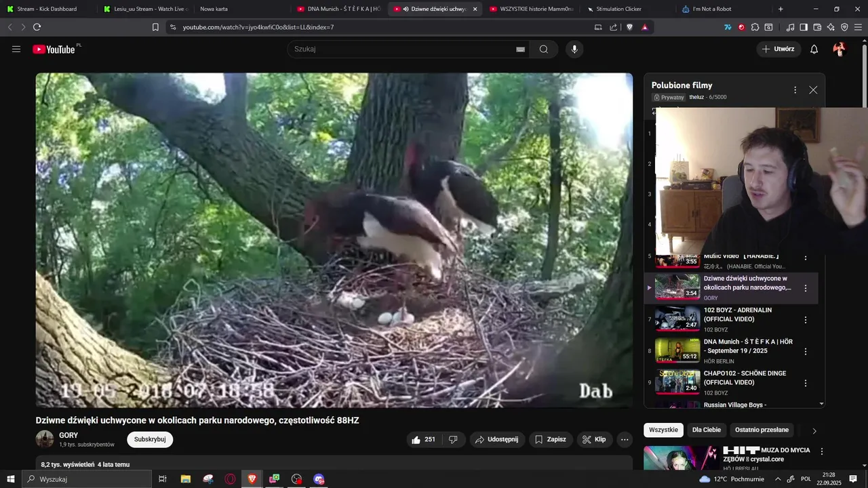This screenshot has height=488, width=868.
Task: Close the Dziwne dźwięki active tab
Action: tap(475, 9)
